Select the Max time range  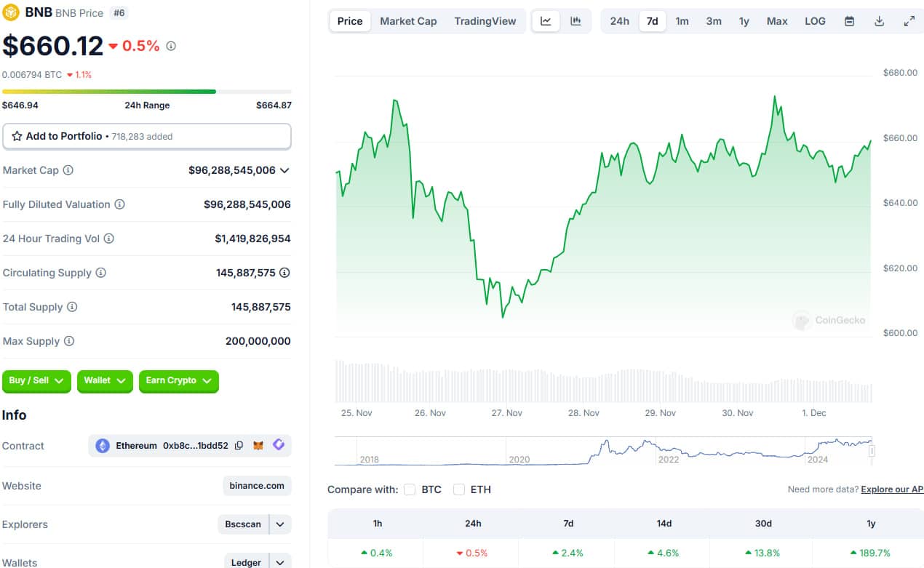point(777,21)
